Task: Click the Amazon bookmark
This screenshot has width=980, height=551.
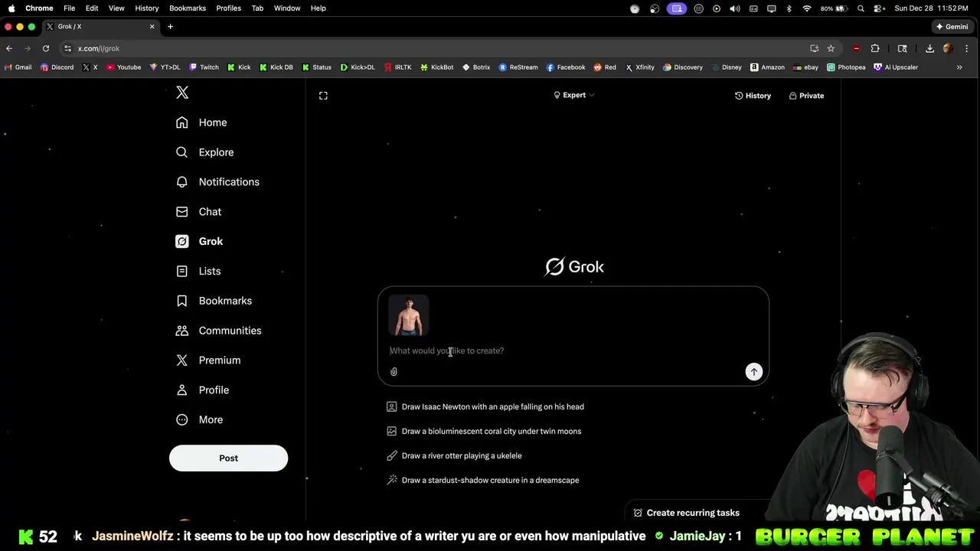Action: coord(767,67)
